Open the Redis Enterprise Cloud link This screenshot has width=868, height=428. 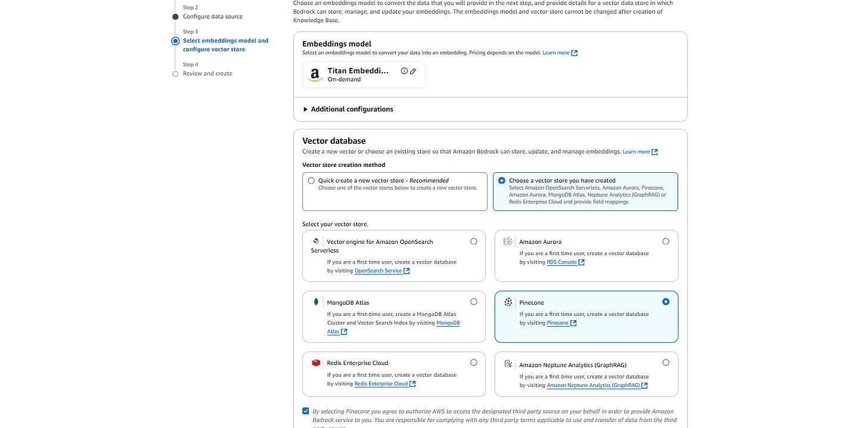pyautogui.click(x=381, y=384)
